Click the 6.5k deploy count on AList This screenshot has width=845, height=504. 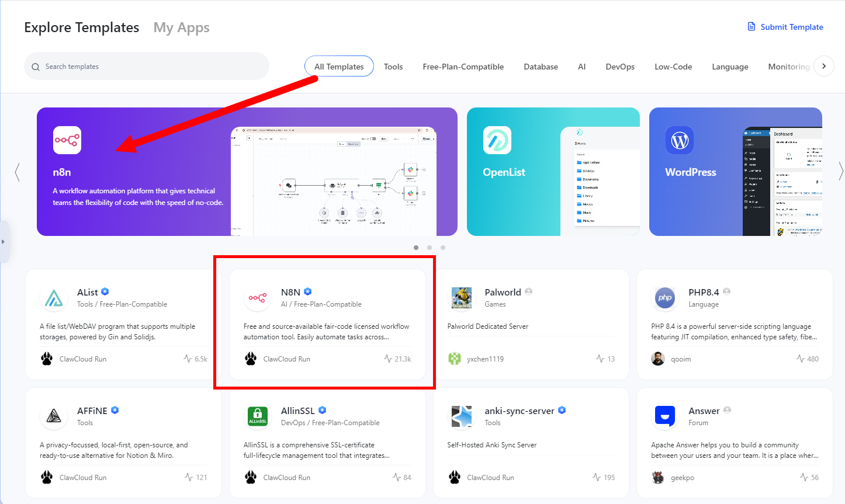click(195, 359)
